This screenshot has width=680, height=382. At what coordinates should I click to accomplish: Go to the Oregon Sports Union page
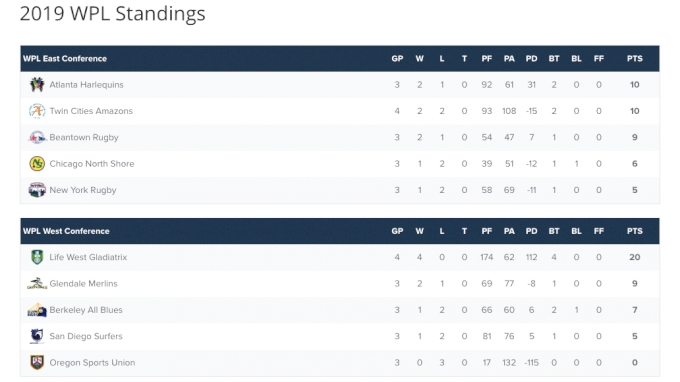tap(92, 362)
